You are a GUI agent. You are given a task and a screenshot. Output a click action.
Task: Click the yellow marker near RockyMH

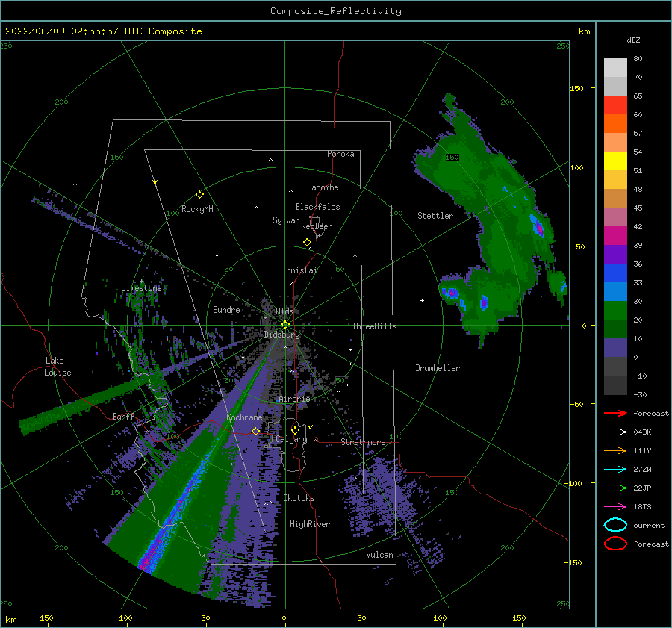pos(199,195)
